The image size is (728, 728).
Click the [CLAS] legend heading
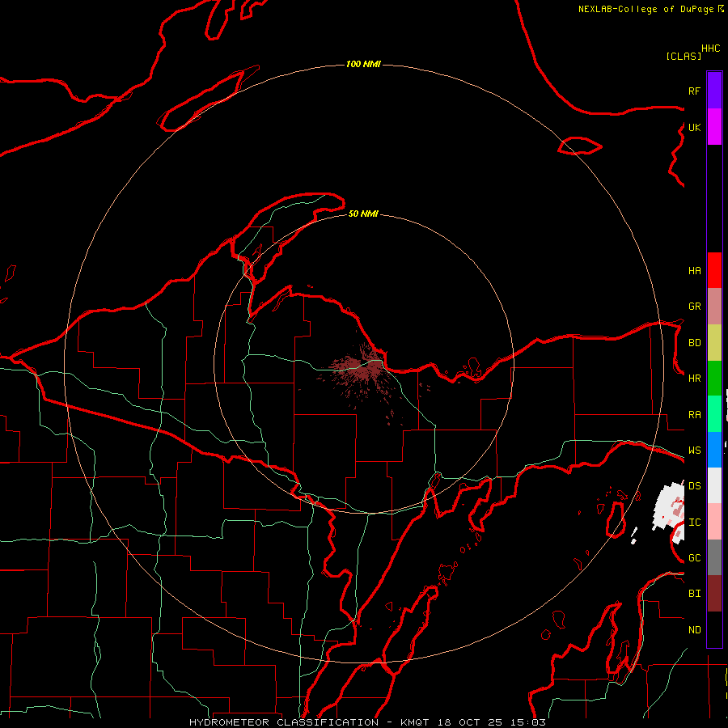coord(684,56)
